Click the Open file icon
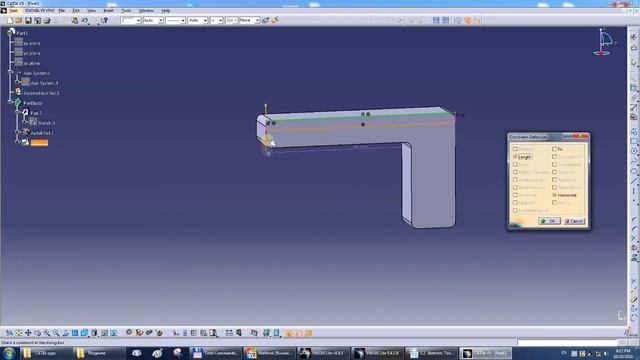The width and height of the screenshot is (640, 360). (x=19, y=20)
